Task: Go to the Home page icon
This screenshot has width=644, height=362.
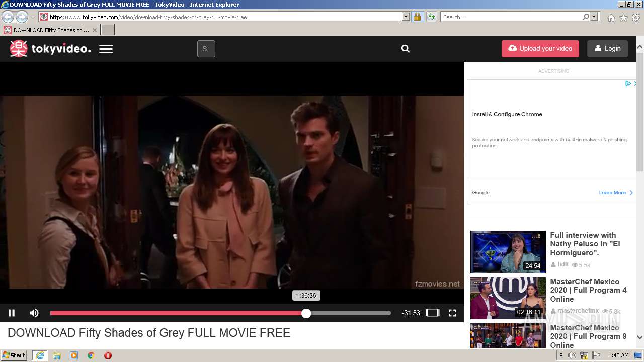Action: tap(611, 18)
